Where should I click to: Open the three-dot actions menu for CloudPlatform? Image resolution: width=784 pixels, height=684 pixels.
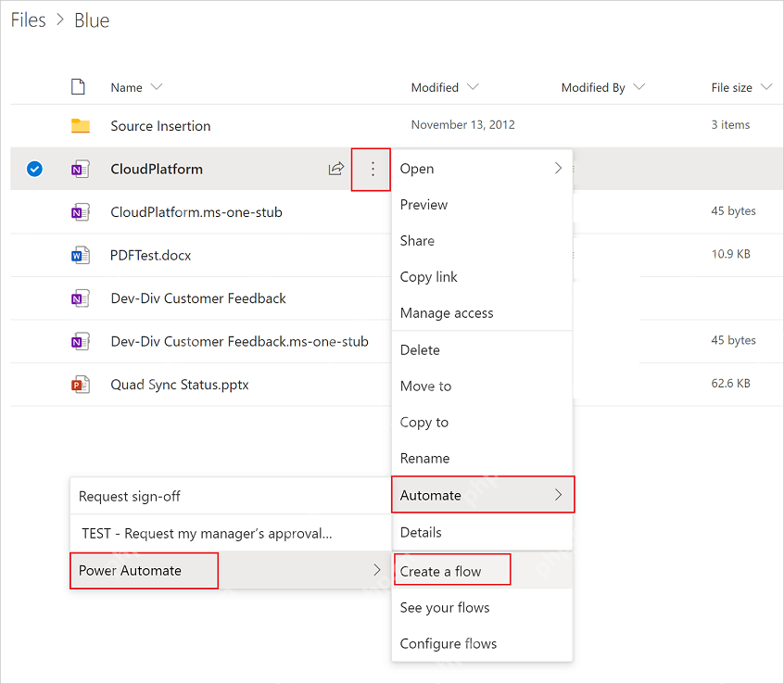[373, 169]
